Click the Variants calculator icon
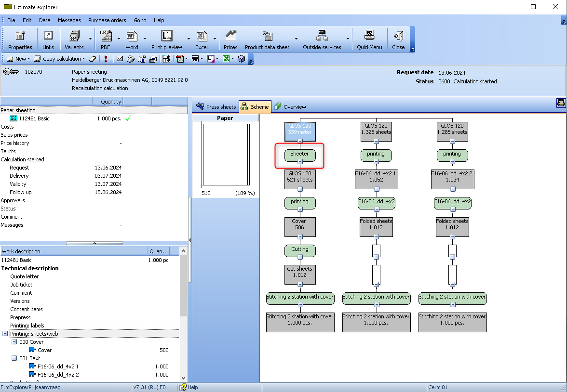Screen dimensions: 567x392 [74, 36]
